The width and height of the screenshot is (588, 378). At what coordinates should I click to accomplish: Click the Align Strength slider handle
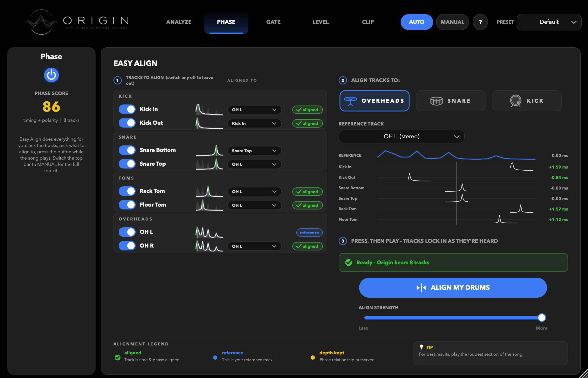coord(542,318)
